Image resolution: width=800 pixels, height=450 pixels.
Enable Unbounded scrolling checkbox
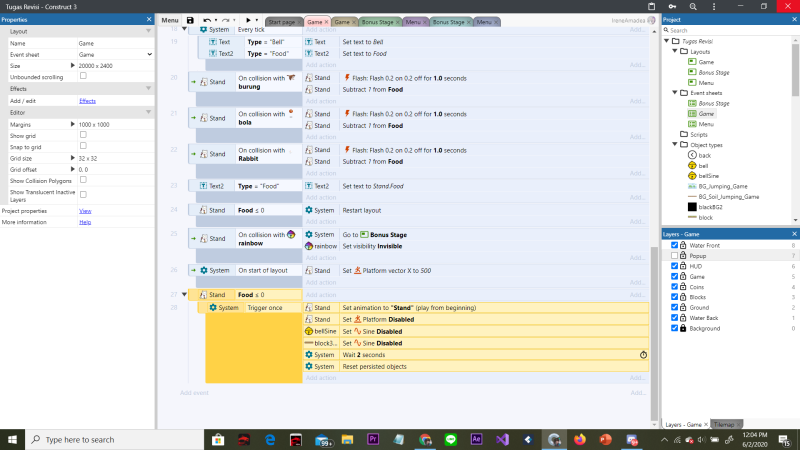83,76
